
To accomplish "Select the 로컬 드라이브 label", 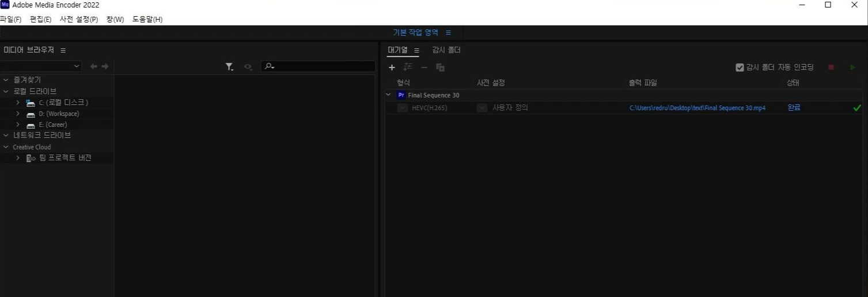I will (35, 91).
